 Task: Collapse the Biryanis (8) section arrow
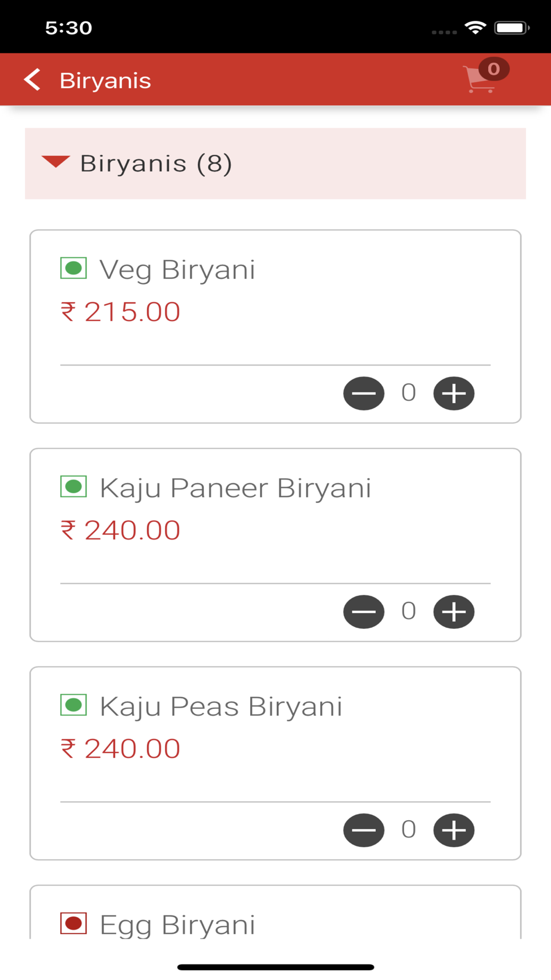(56, 162)
